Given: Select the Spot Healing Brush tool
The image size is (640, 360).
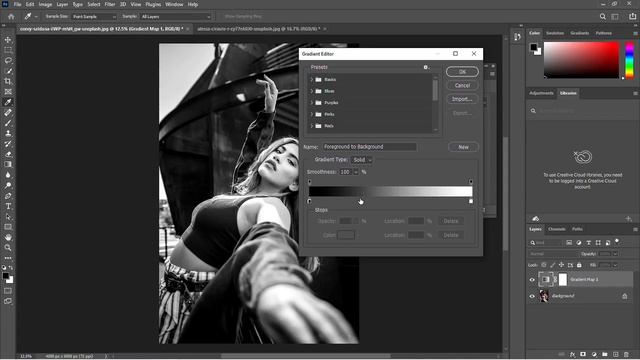Looking at the screenshot, I should coord(8,113).
